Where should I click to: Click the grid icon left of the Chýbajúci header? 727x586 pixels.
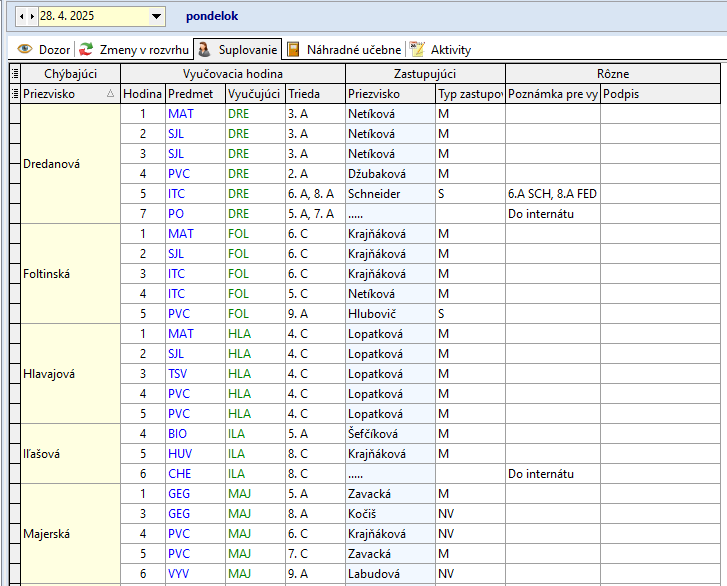14,74
